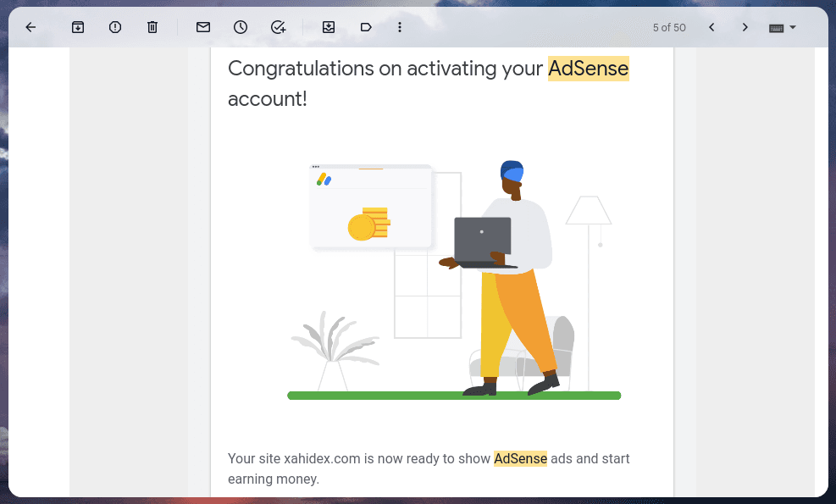Delete the email with the trash icon
The image size is (836, 504).
click(152, 27)
